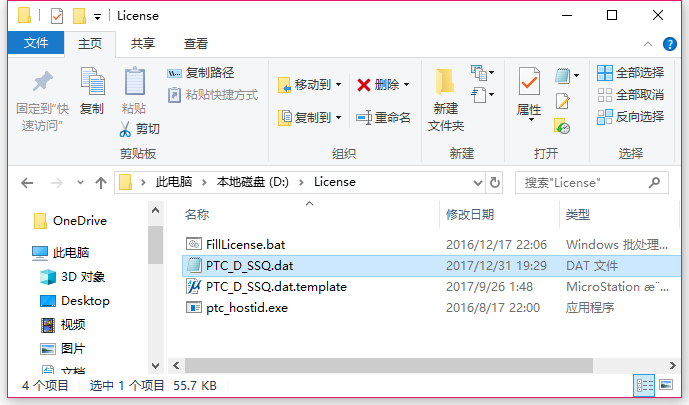
Task: Click the red X Delete (删除) icon
Action: [363, 84]
